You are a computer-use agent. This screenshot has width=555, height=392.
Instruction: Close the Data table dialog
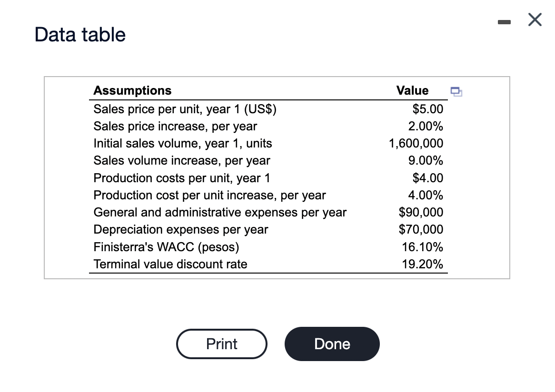pos(535,21)
